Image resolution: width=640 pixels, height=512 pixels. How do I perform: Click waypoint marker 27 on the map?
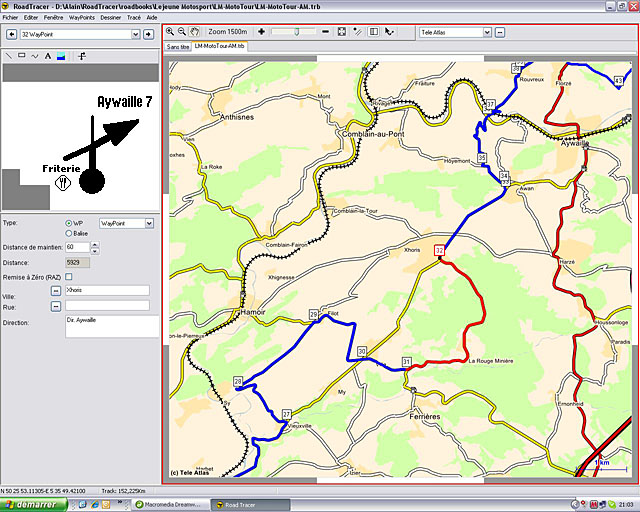[287, 414]
